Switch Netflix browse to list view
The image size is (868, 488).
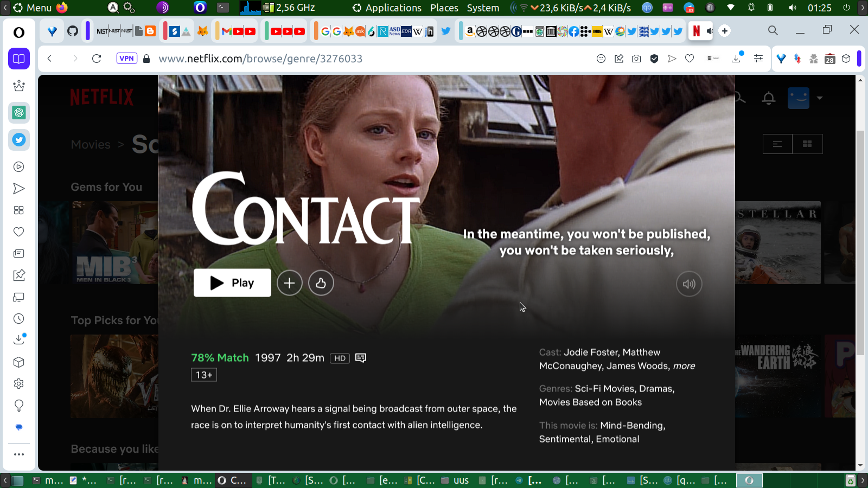(777, 144)
